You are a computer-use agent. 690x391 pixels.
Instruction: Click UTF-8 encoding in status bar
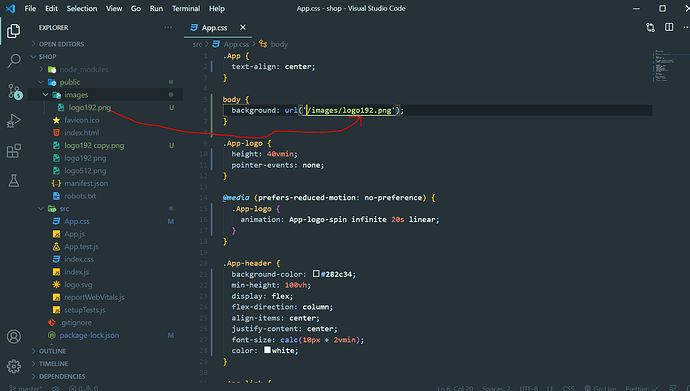click(x=529, y=388)
